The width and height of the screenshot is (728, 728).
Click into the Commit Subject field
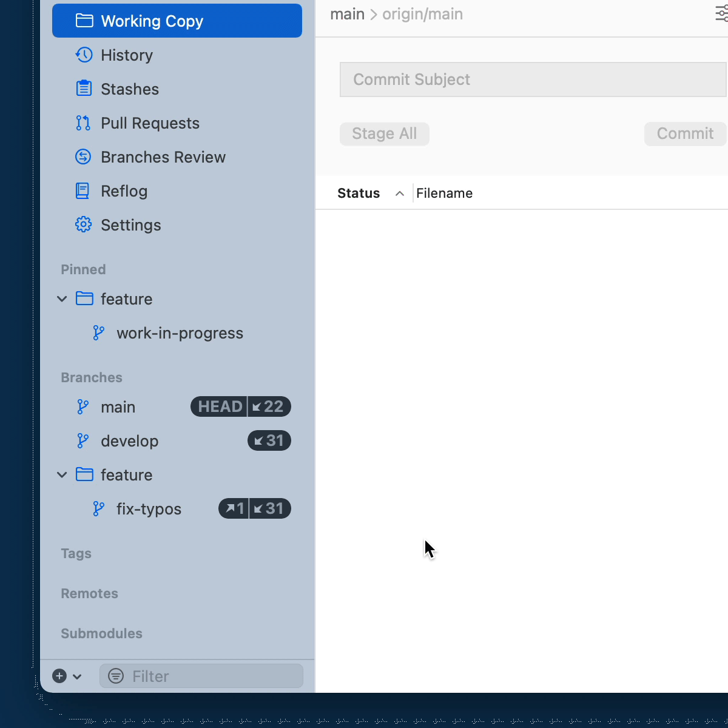click(x=532, y=79)
